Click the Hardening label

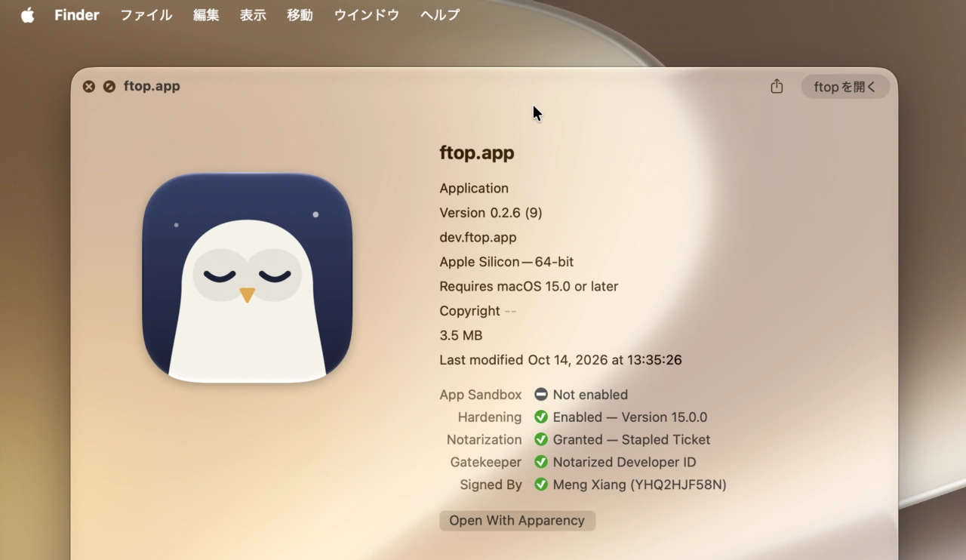point(490,417)
